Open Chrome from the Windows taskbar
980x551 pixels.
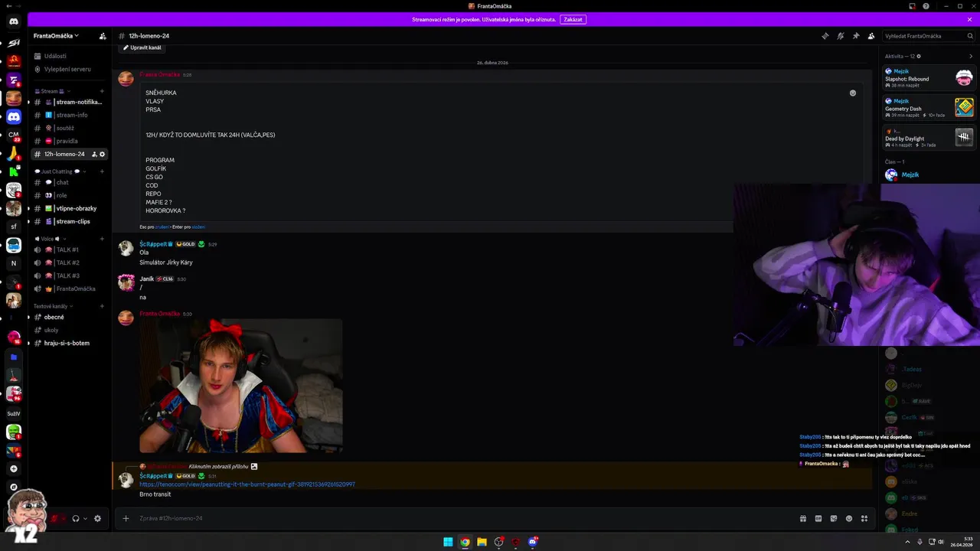(x=465, y=542)
